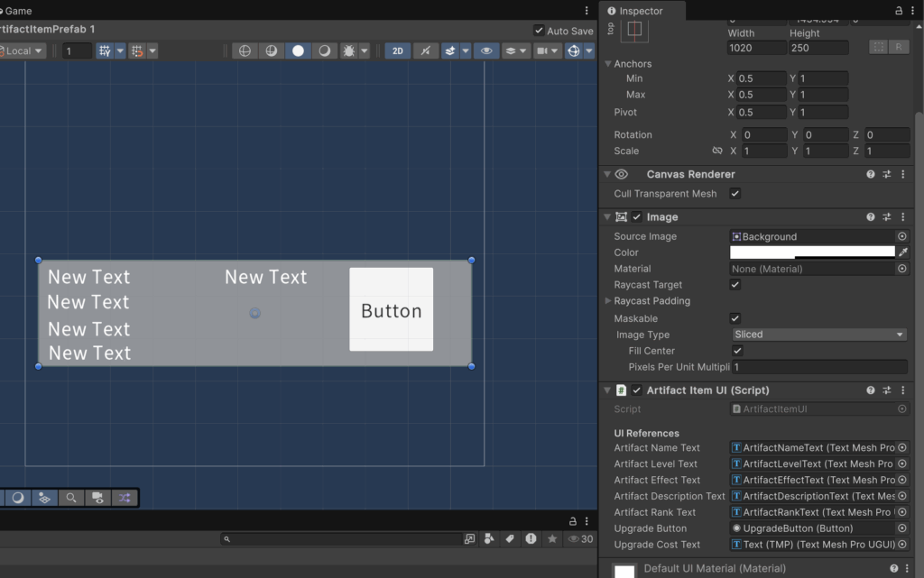Open Canvas Renderer presets icon
The height and width of the screenshot is (578, 924).
(886, 174)
